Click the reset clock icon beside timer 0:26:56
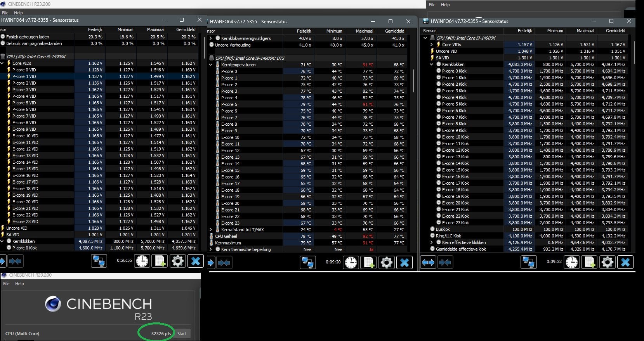 [142, 261]
